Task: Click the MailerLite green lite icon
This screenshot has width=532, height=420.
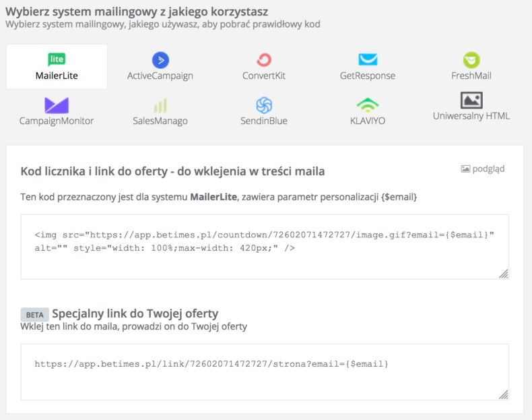Action: coord(57,59)
